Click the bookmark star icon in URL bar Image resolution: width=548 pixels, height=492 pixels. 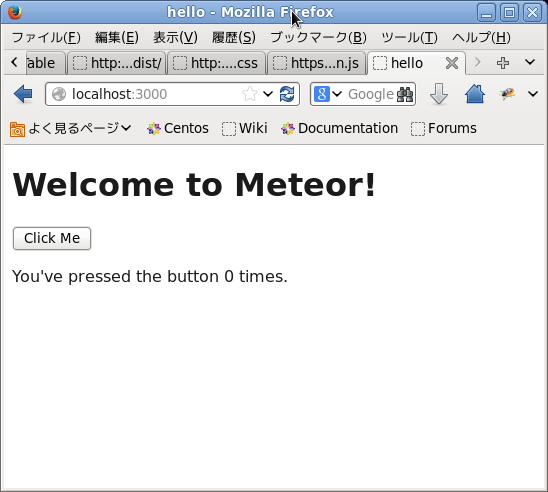tap(250, 94)
